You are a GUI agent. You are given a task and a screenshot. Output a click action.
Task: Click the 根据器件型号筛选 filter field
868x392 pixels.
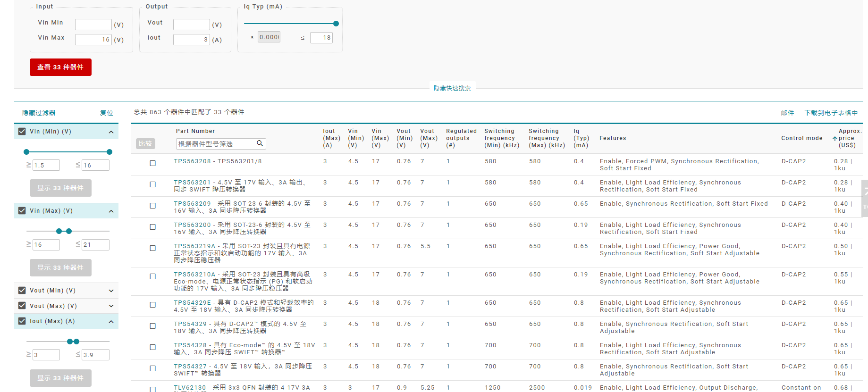(x=221, y=144)
